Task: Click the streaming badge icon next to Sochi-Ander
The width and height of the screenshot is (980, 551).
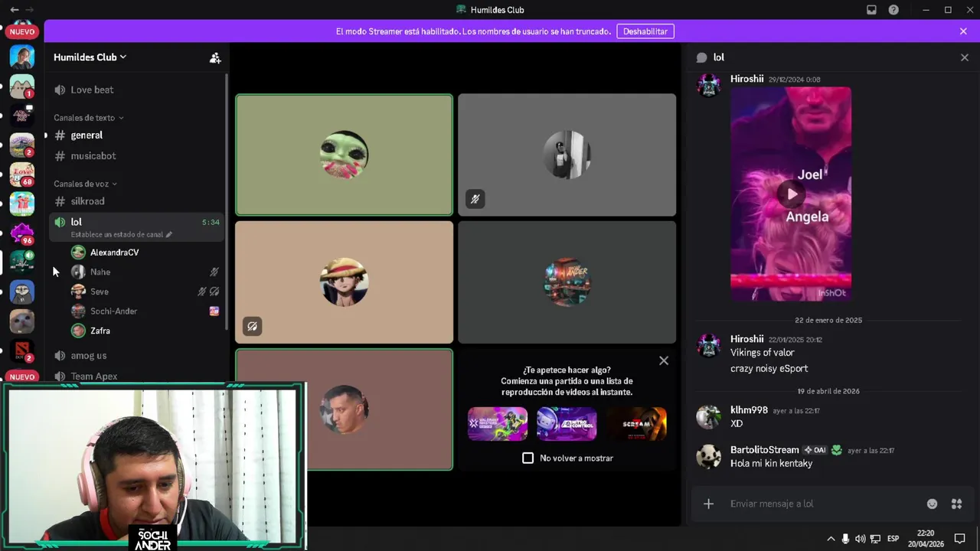Action: 214,311
